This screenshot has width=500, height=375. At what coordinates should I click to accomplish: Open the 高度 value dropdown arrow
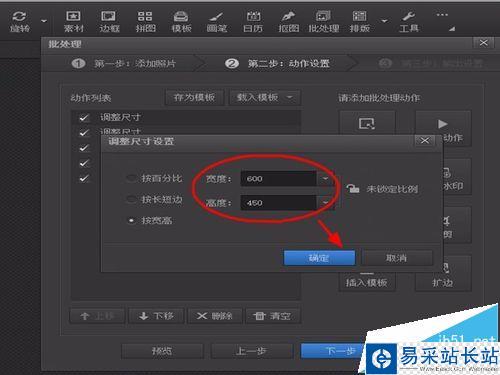(325, 202)
